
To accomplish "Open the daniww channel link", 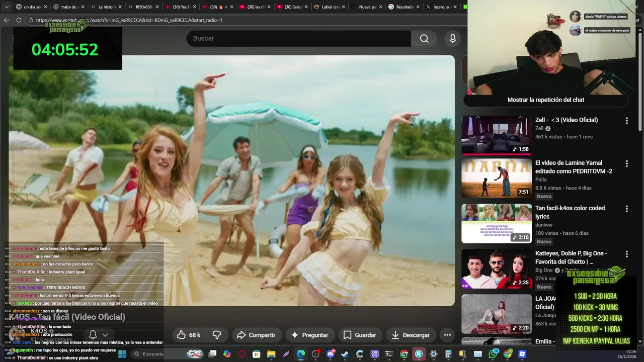I will pos(544,225).
